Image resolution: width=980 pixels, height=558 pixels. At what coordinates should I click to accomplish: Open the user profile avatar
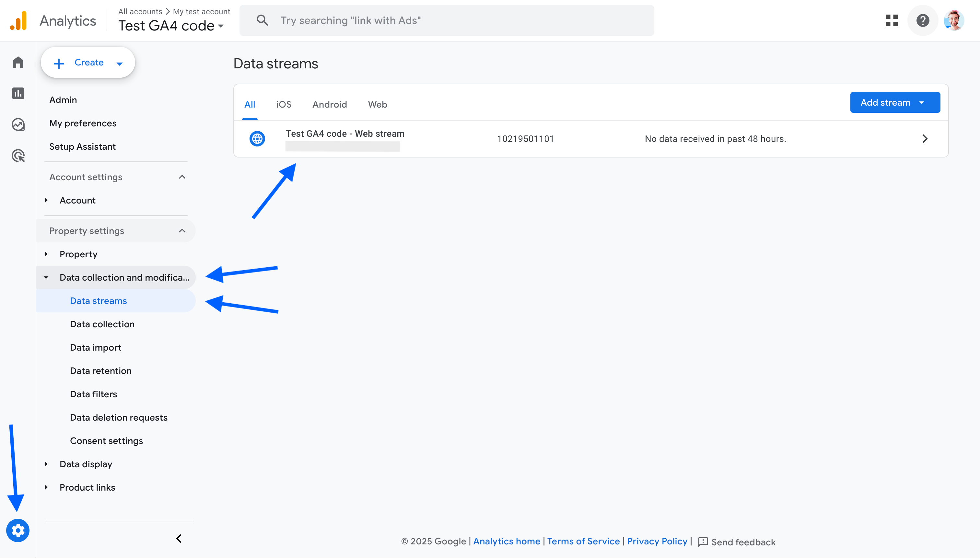[x=953, y=20]
